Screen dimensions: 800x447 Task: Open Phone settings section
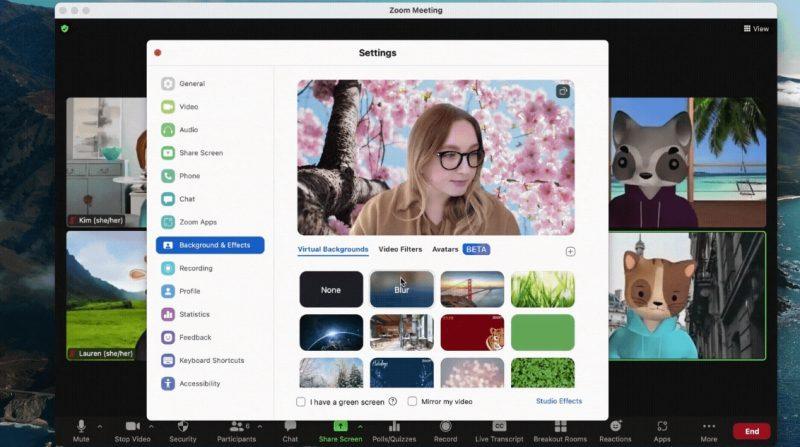[181, 176]
